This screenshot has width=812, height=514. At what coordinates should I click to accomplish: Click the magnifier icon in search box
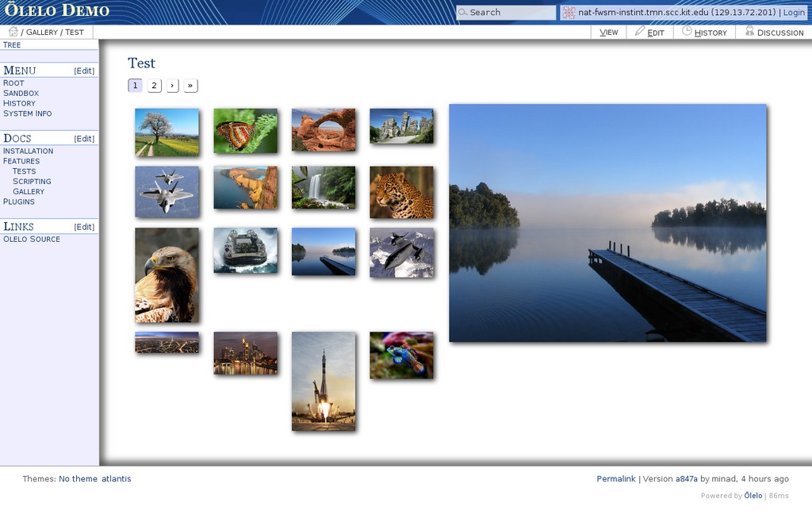coord(462,13)
